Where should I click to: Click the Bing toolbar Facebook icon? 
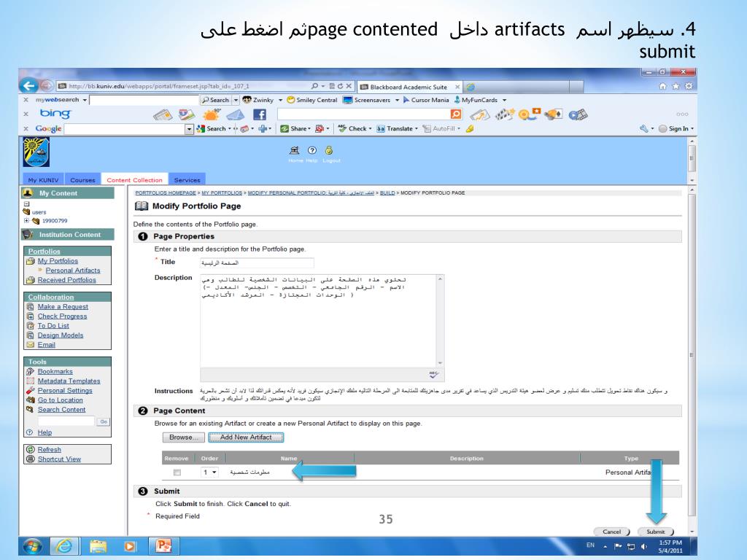(259, 114)
